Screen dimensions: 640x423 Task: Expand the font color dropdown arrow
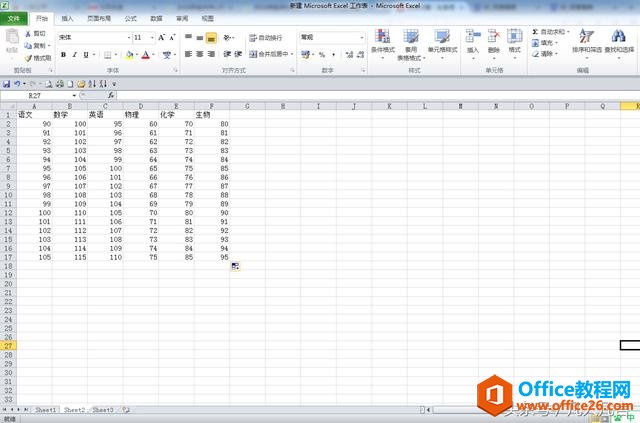(153, 54)
